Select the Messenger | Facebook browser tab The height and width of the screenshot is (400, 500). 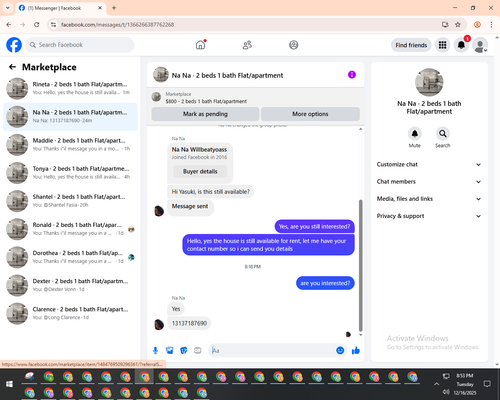[x=61, y=8]
